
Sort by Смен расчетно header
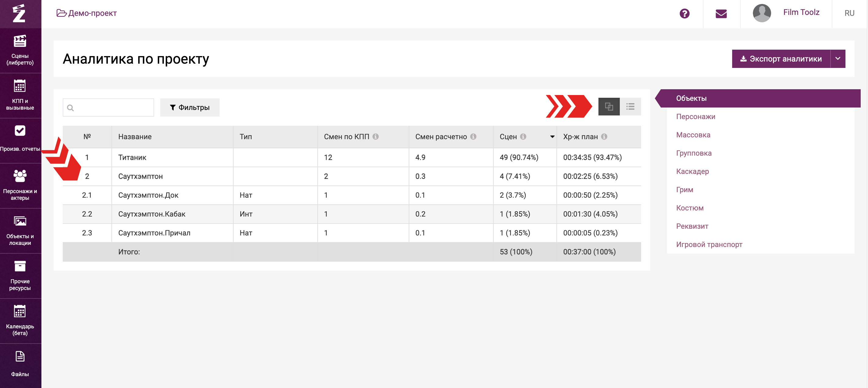441,136
